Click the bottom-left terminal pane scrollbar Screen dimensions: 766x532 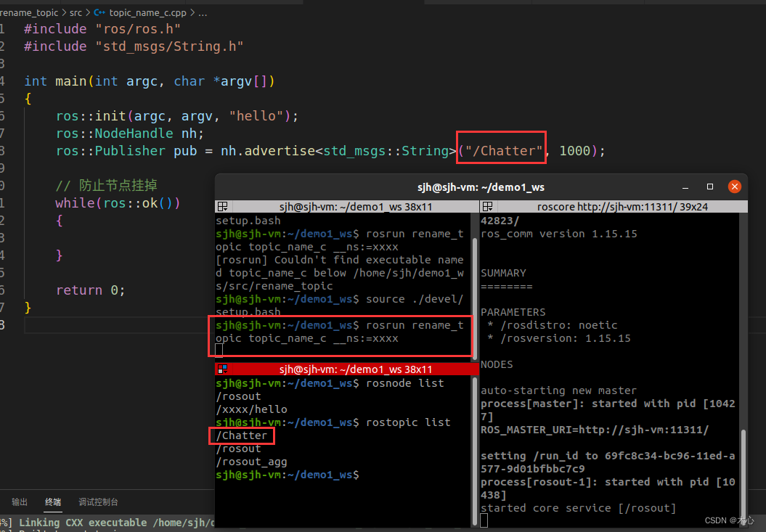[x=476, y=451]
